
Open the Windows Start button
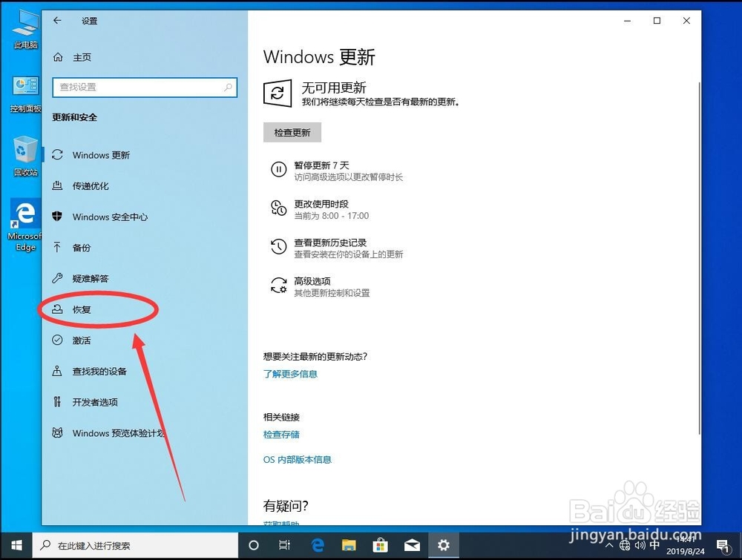pos(16,545)
